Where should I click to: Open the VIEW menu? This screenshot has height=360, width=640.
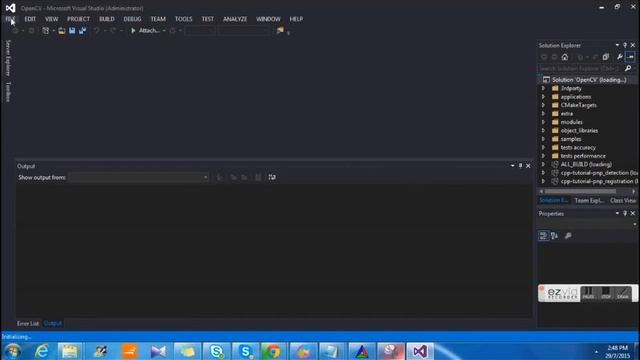tap(51, 19)
